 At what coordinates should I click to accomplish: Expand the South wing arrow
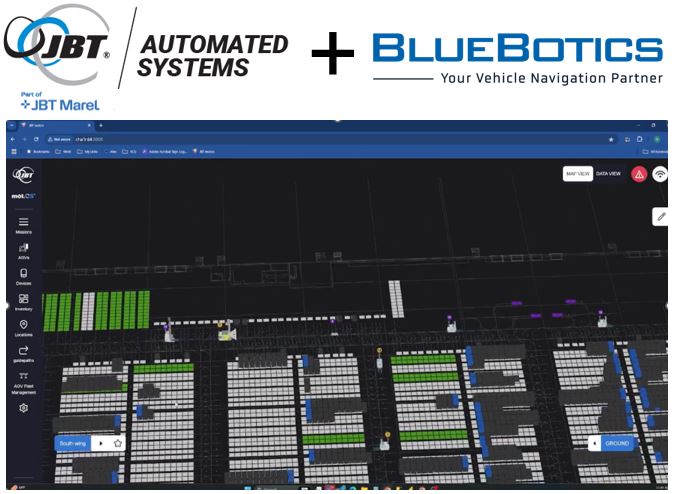pos(100,442)
